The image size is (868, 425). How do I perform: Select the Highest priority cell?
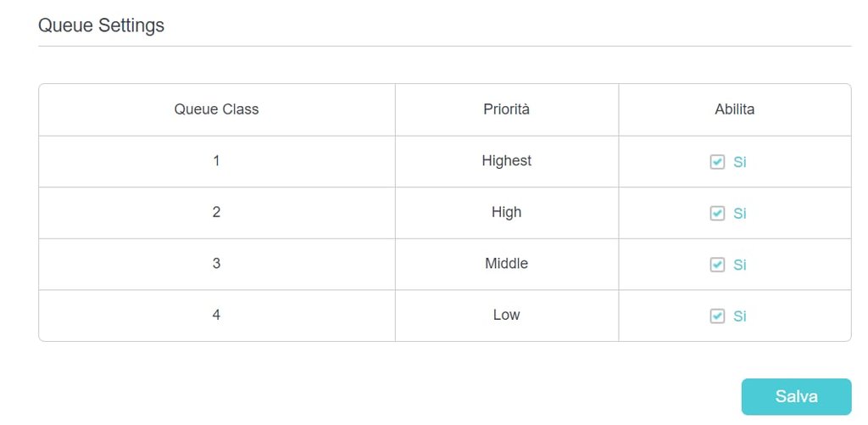[x=506, y=160]
